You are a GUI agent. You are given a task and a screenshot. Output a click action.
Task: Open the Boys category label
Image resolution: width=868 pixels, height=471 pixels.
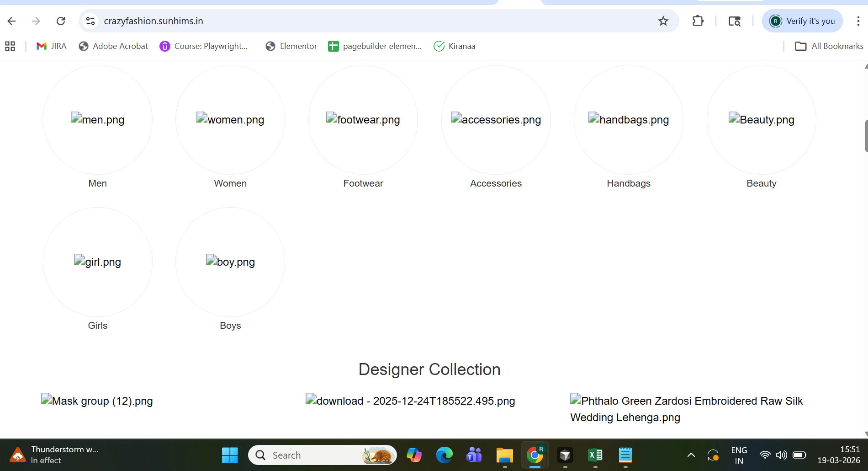point(230,326)
